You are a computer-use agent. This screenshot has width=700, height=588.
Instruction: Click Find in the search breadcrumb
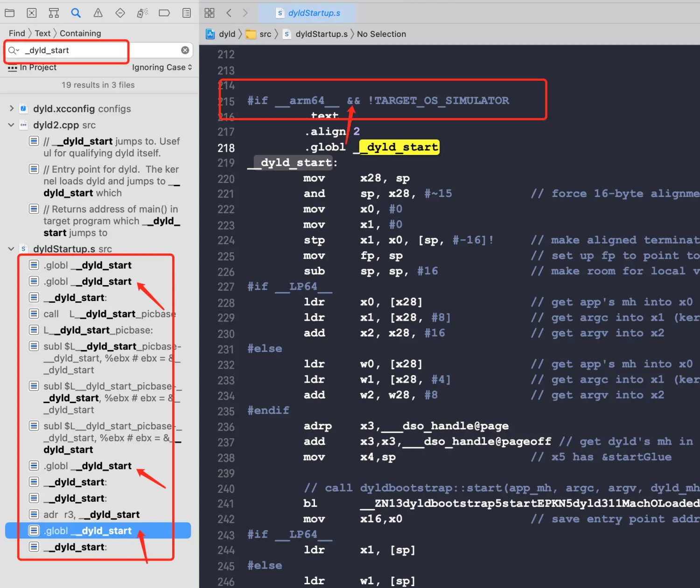click(17, 33)
